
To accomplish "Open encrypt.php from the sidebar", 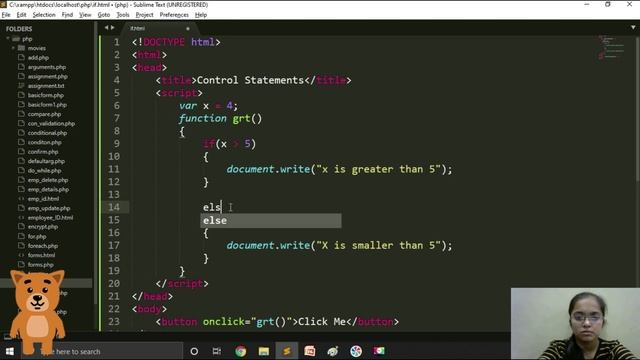I will pos(42,227).
